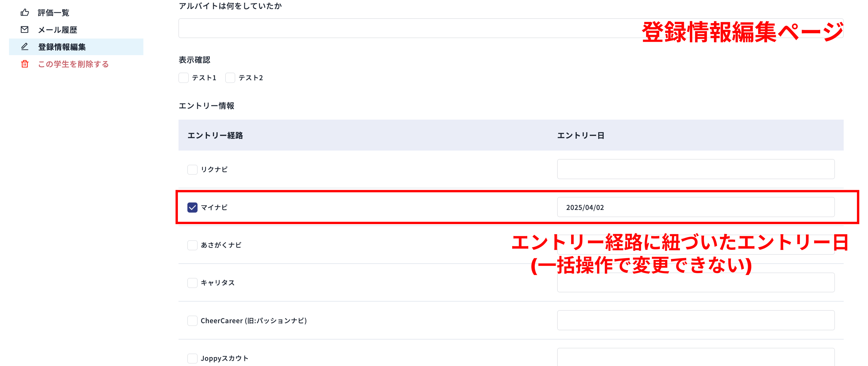The width and height of the screenshot is (868, 366).
Task: Select 評価一覧 in the sidebar
Action: click(53, 12)
